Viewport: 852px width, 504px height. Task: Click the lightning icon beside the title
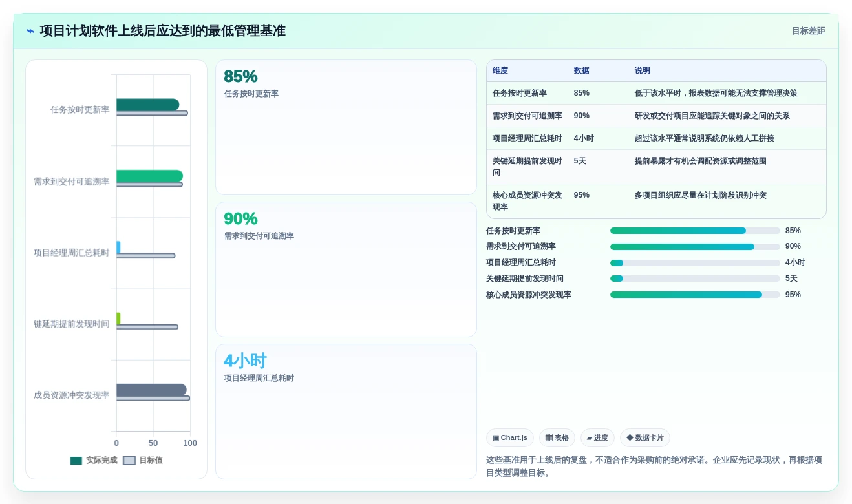click(30, 31)
